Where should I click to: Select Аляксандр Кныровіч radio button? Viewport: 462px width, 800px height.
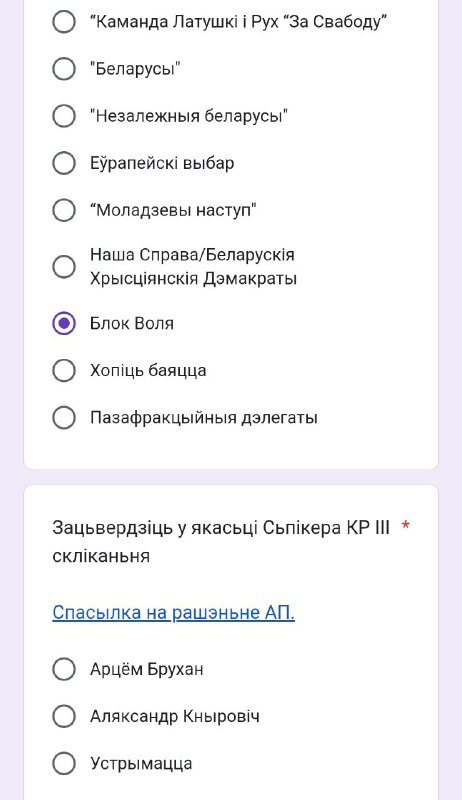(x=64, y=716)
